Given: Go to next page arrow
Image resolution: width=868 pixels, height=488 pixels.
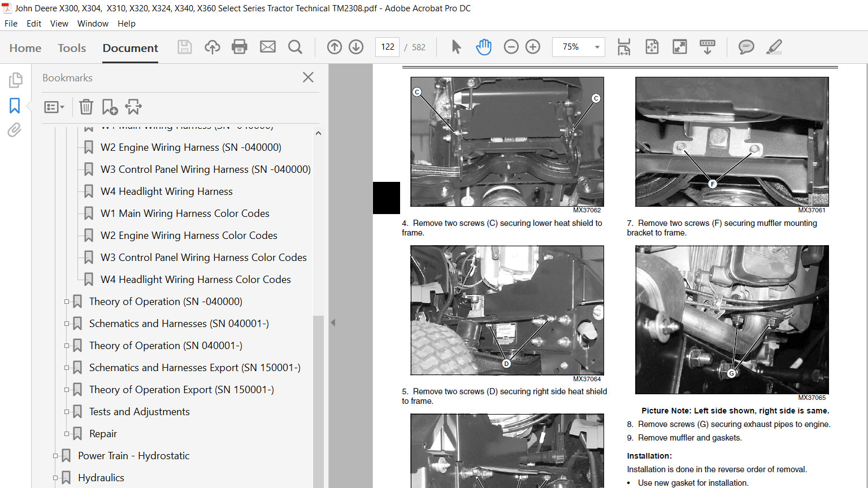Looking at the screenshot, I should (x=356, y=47).
